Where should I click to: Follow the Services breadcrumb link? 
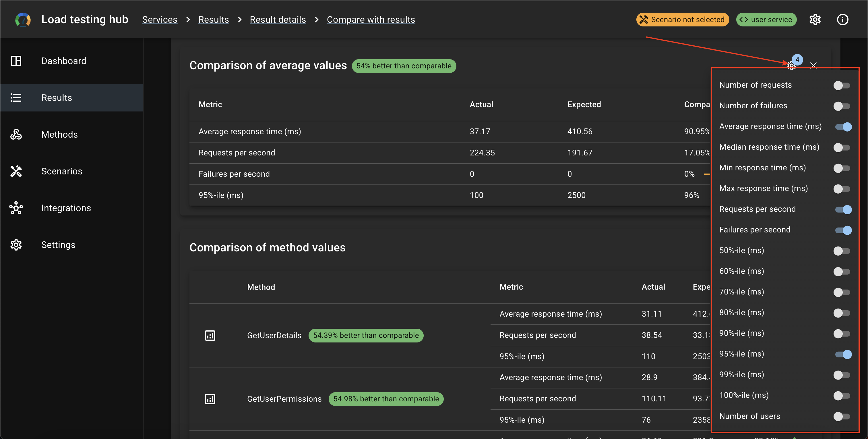(160, 20)
